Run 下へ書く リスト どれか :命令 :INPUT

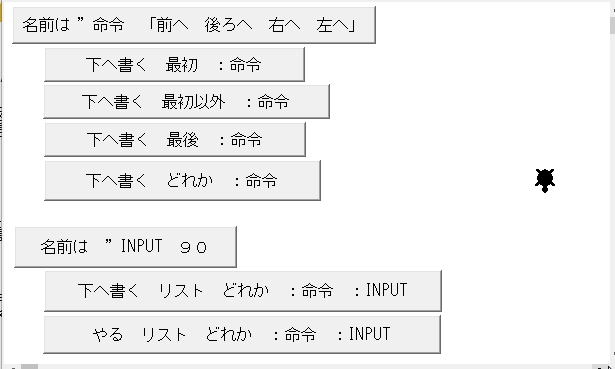tap(243, 291)
